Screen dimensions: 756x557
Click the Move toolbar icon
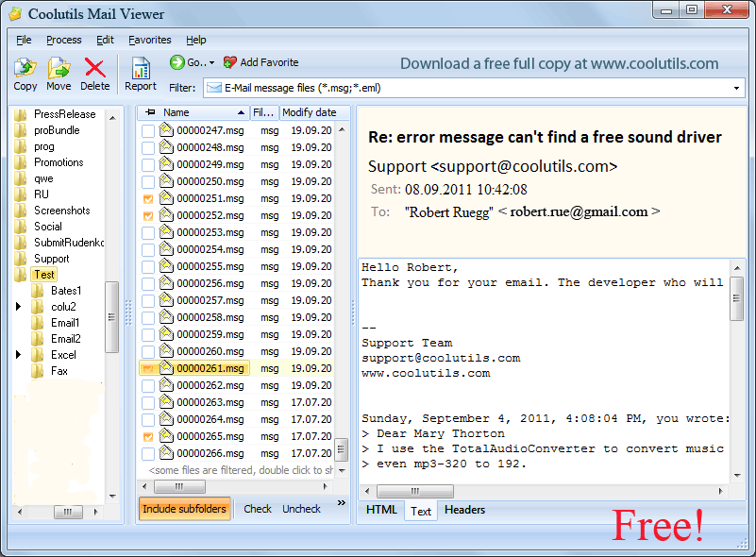pyautogui.click(x=59, y=68)
